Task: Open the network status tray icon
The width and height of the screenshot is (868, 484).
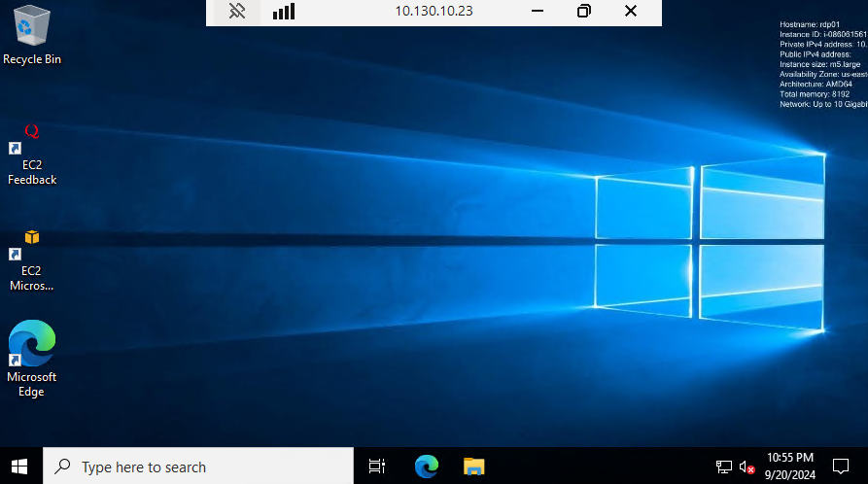Action: (x=724, y=467)
